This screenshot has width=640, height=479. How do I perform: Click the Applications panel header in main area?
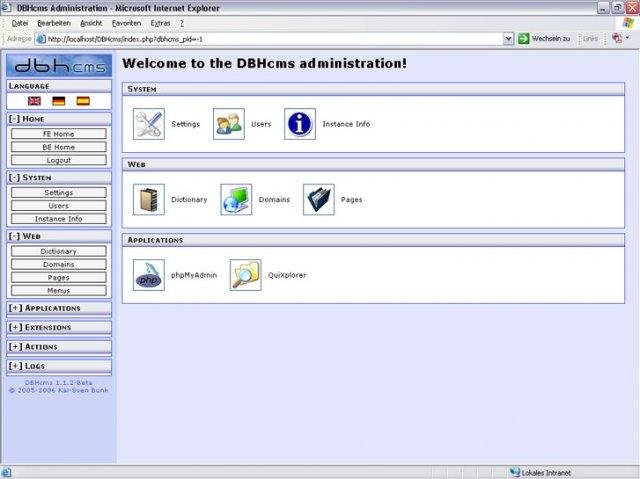(x=373, y=240)
